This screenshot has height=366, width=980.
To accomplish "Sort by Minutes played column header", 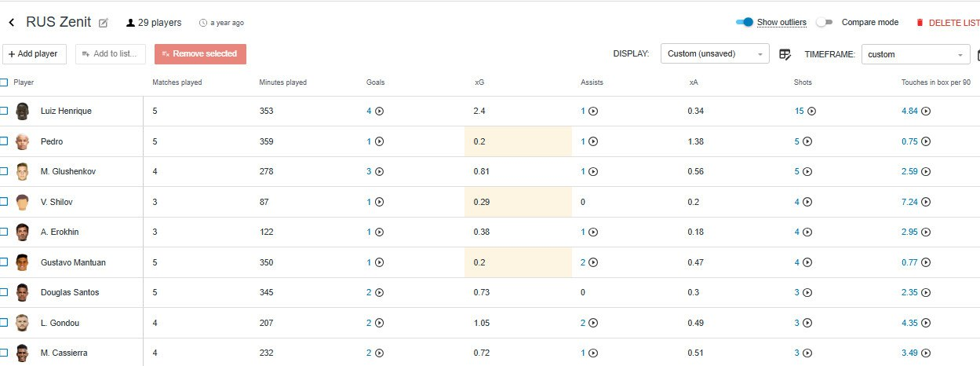I will pyautogui.click(x=282, y=82).
